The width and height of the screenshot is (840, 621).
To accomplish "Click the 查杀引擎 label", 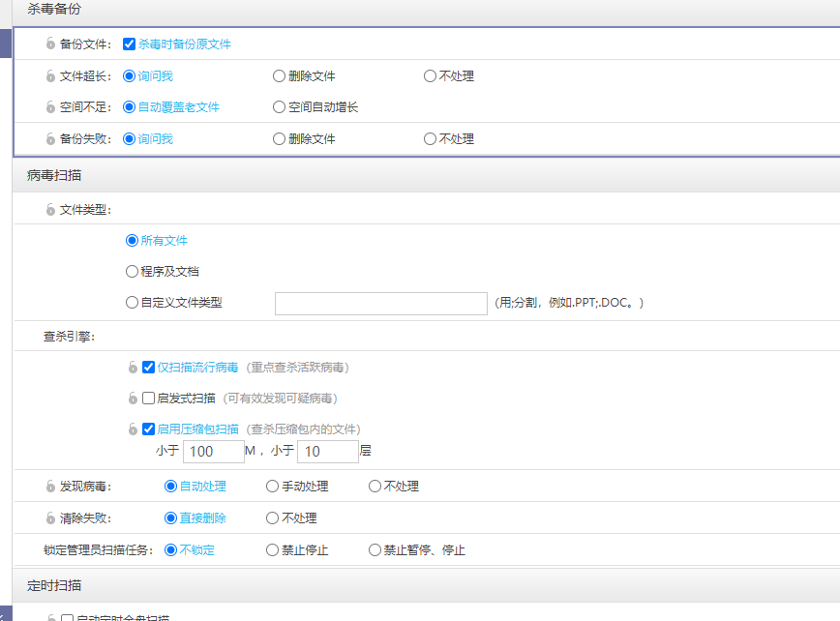I will (x=69, y=337).
